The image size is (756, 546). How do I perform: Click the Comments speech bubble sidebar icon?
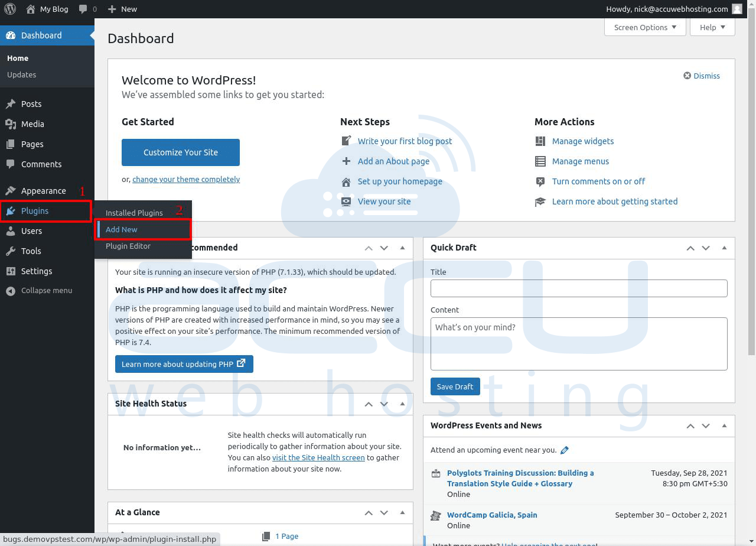click(11, 164)
